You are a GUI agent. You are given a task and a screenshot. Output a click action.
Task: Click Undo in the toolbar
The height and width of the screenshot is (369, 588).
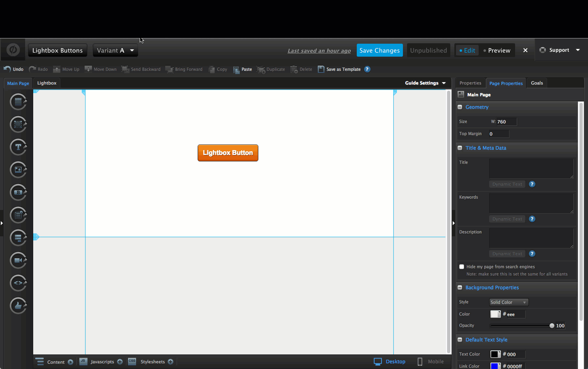[13, 69]
